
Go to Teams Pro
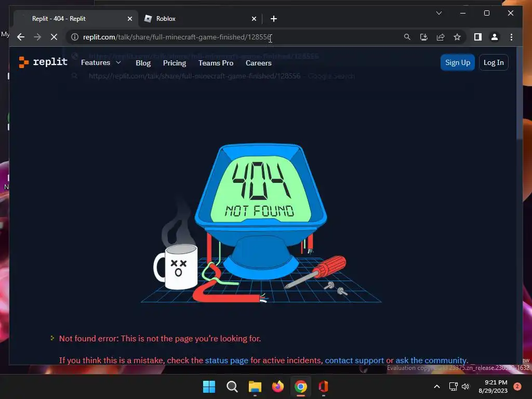coord(216,63)
